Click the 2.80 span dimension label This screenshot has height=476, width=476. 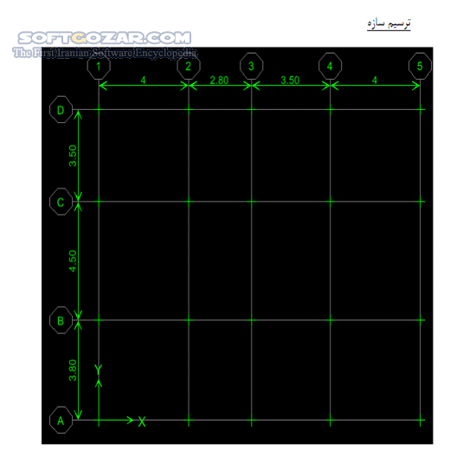[x=219, y=80]
